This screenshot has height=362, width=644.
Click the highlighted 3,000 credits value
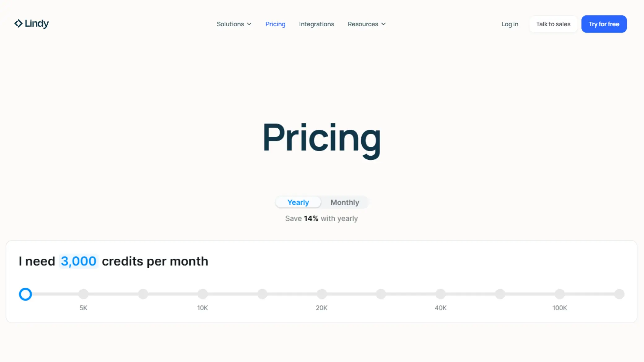coord(78,261)
